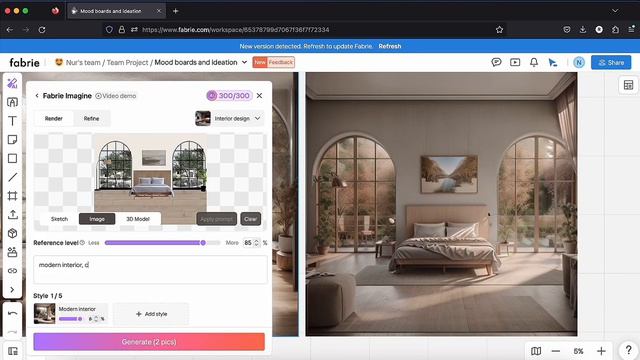Click the Add style button
Screen dimensions: 640x360
pos(151,314)
